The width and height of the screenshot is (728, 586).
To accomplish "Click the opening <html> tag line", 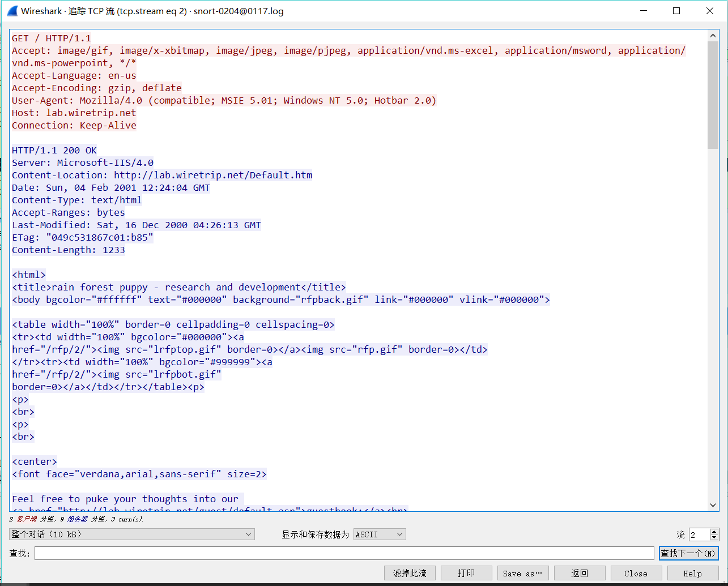I will (x=29, y=275).
